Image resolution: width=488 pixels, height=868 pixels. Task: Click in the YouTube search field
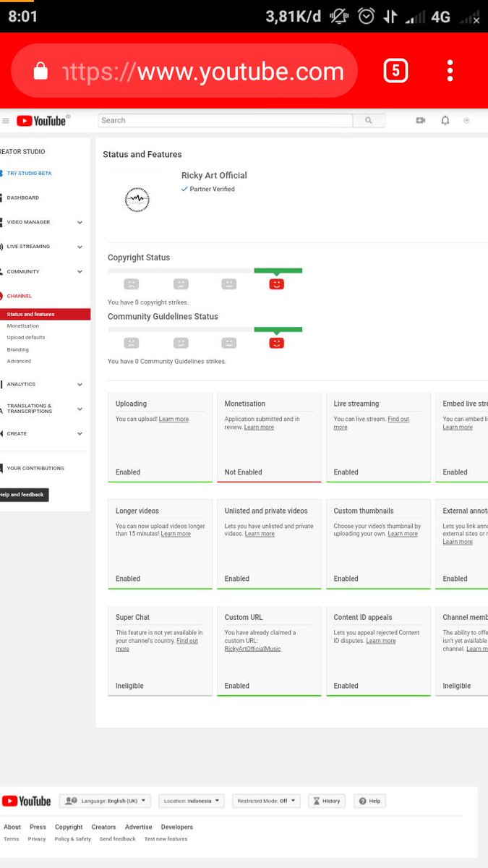[x=226, y=121]
